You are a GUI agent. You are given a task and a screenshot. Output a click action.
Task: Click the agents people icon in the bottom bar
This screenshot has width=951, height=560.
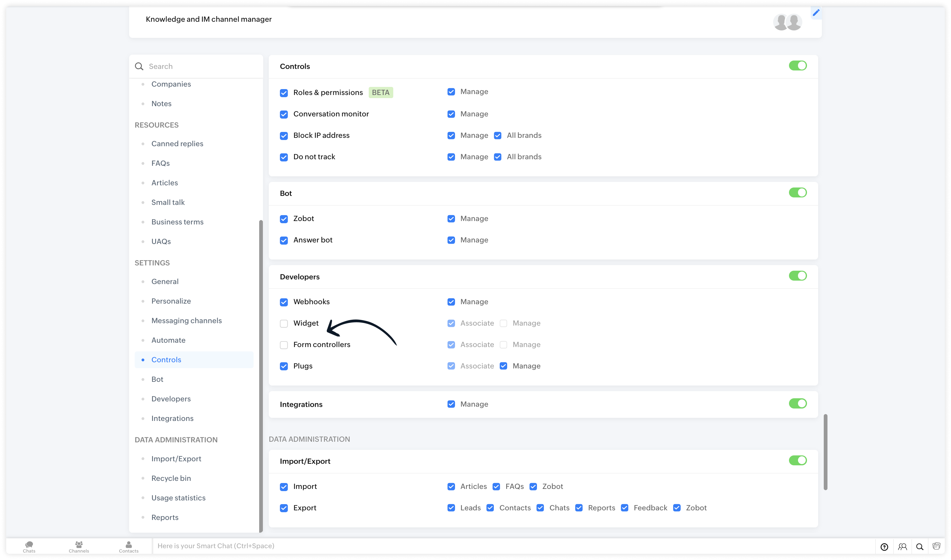(x=902, y=546)
